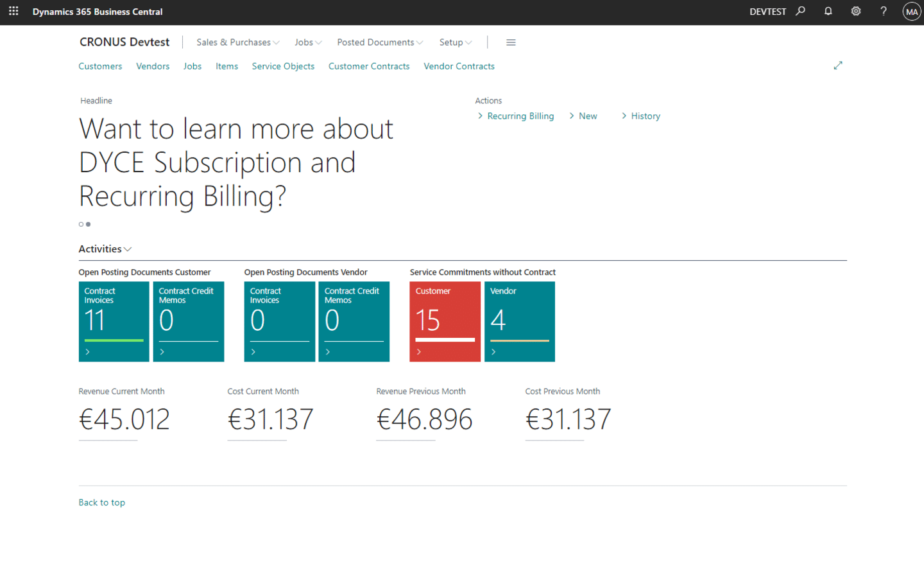924x578 pixels.
Task: Click arrow on red Customer tile
Action: pos(419,352)
